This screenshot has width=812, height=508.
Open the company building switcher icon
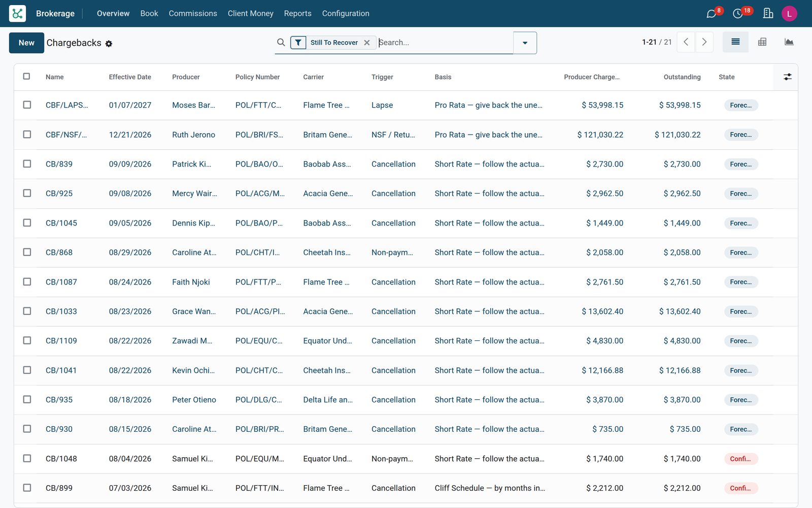click(768, 14)
